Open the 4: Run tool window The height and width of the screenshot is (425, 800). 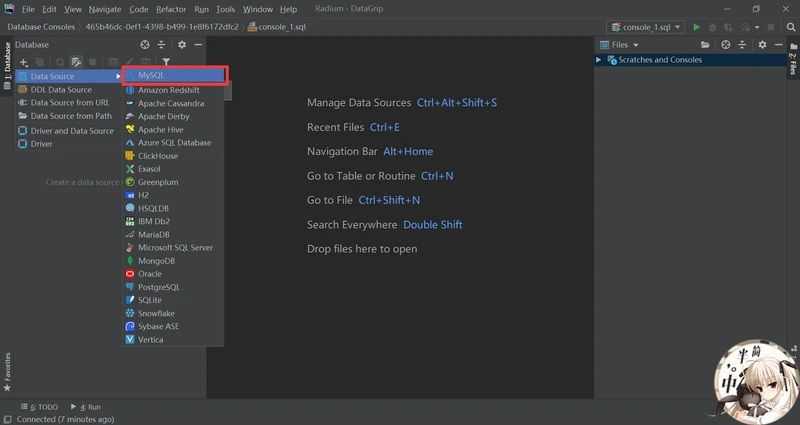pyautogui.click(x=86, y=407)
